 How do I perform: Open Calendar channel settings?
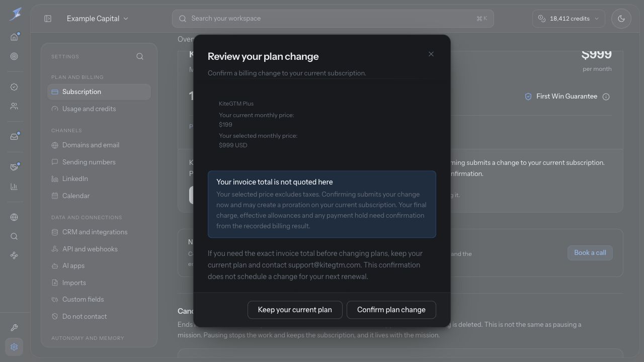tap(99, 196)
